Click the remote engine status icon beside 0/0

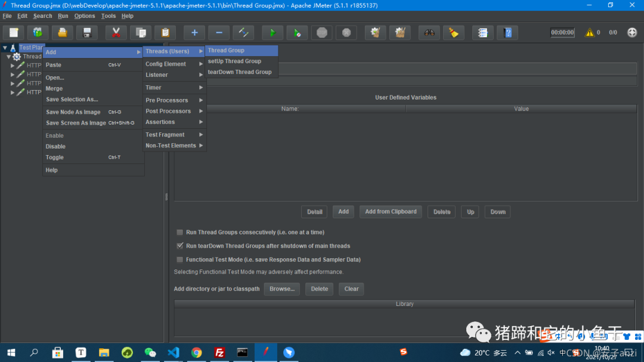click(632, 32)
